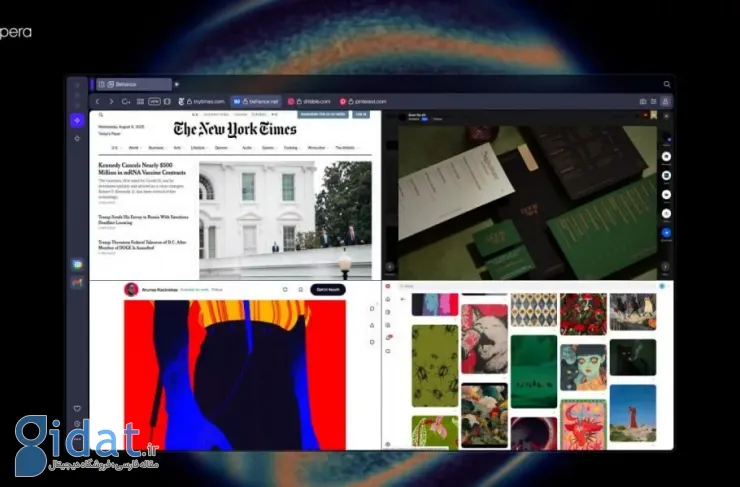
Task: Click the heart icon in Opera sidebar
Action: (x=77, y=408)
